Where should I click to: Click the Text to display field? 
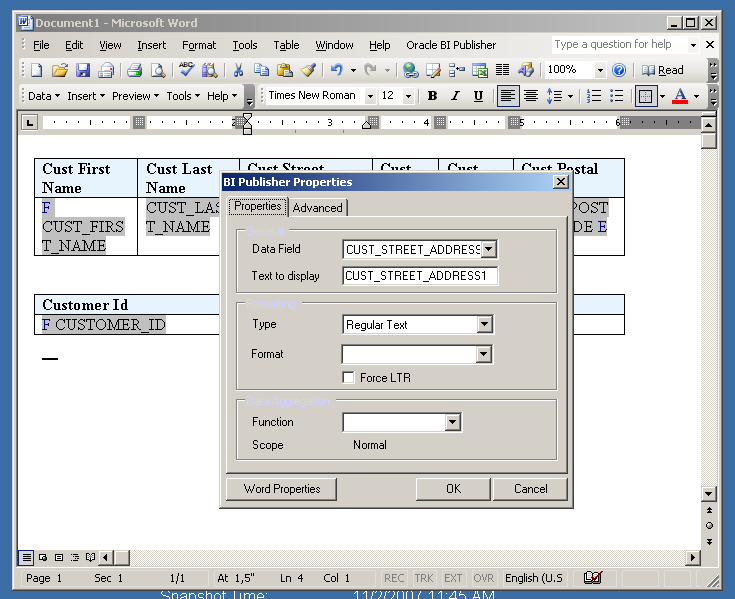pos(420,276)
